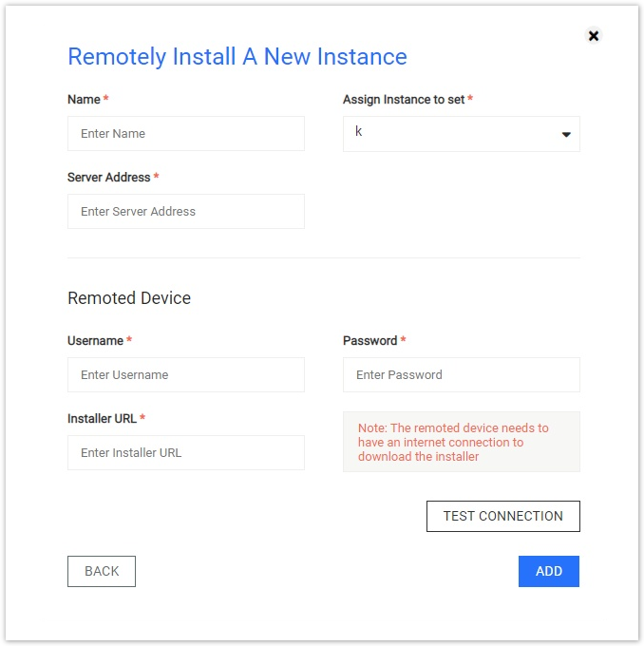Select the Enter Username field
Image resolution: width=644 pixels, height=646 pixels.
186,375
